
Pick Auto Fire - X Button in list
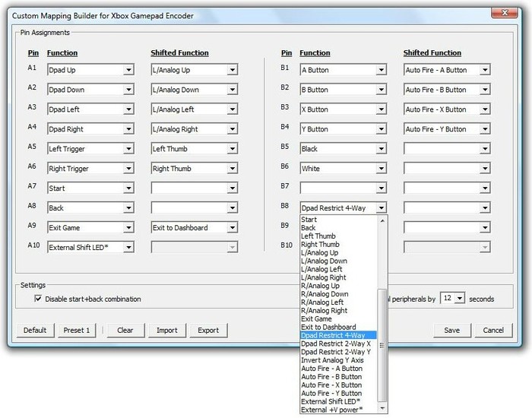[339, 385]
